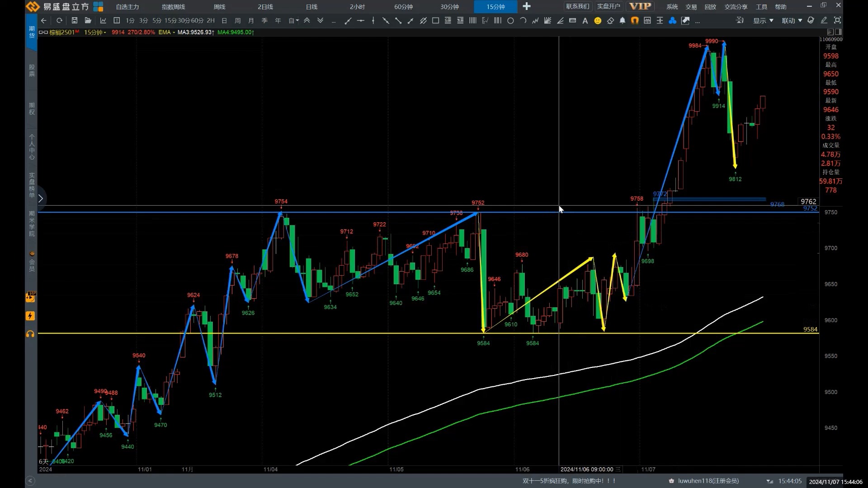Switch to 周 weekly period

[x=238, y=20]
